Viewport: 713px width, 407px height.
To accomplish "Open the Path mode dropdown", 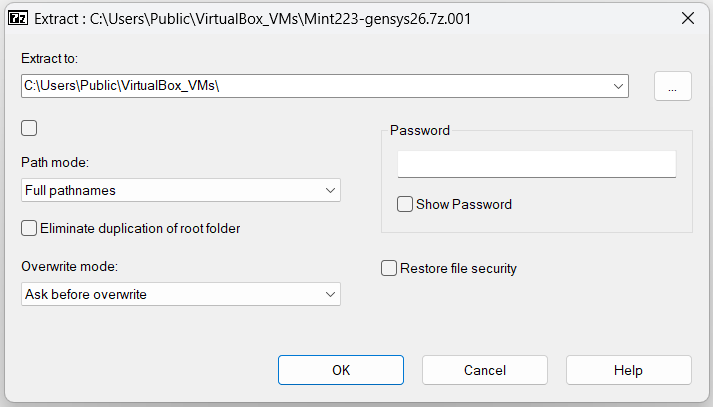I will pyautogui.click(x=181, y=190).
